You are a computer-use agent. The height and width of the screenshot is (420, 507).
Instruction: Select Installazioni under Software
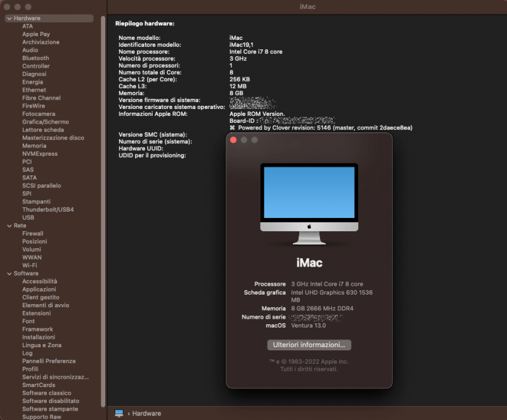tap(39, 337)
